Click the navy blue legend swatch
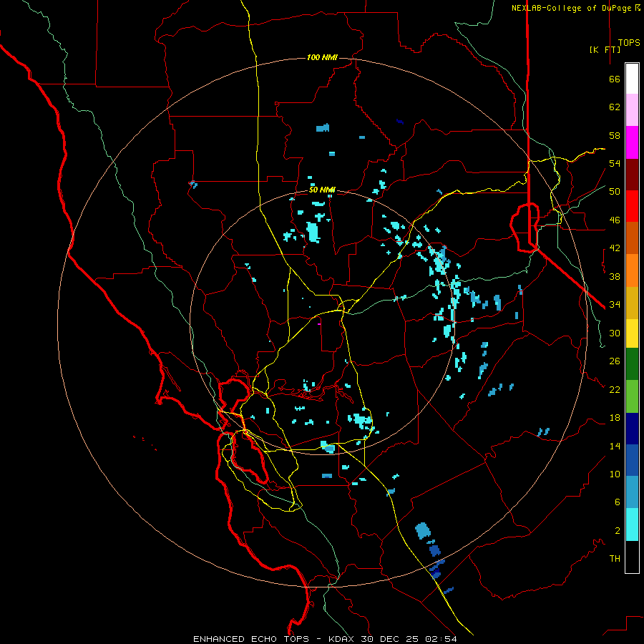 [x=632, y=429]
